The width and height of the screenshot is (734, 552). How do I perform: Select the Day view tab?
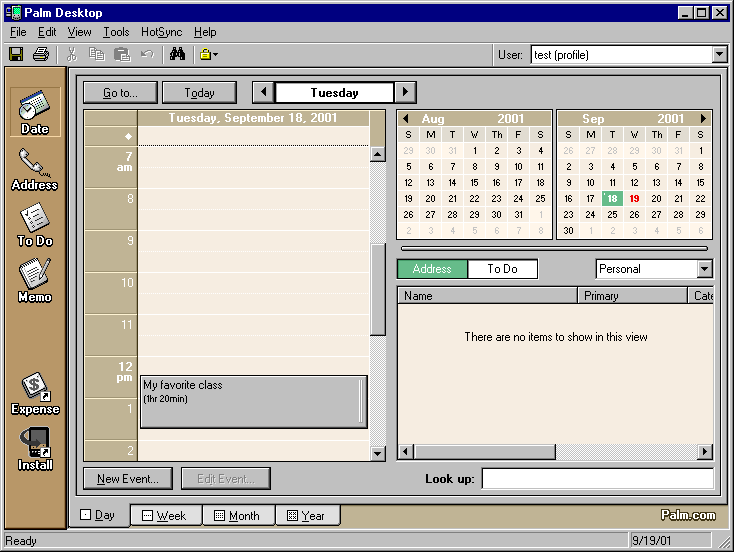click(x=98, y=515)
